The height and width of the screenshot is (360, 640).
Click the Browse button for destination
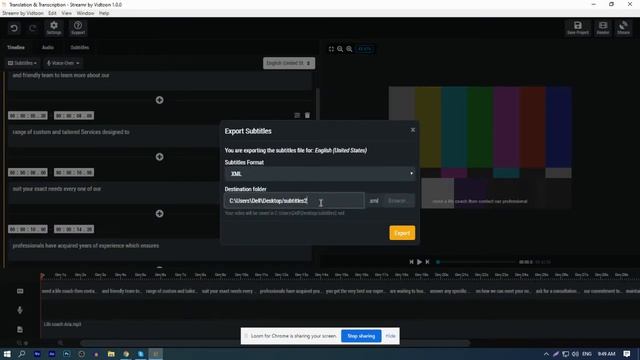click(x=398, y=201)
